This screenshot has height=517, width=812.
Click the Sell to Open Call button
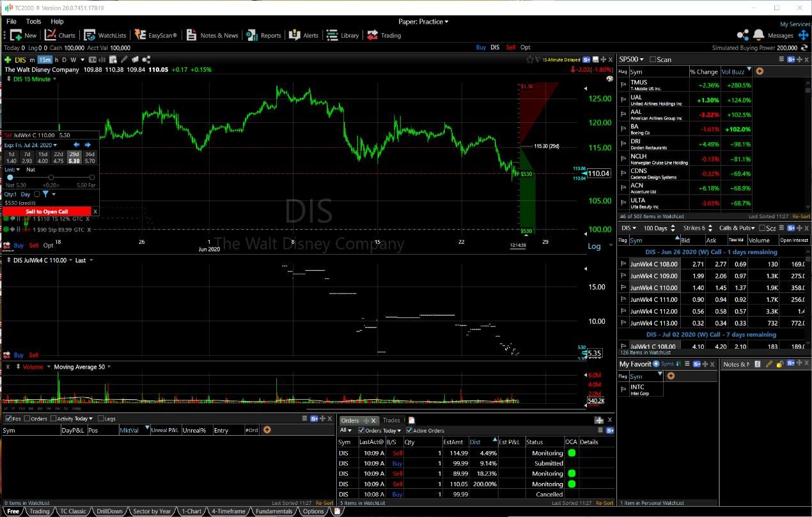point(46,211)
